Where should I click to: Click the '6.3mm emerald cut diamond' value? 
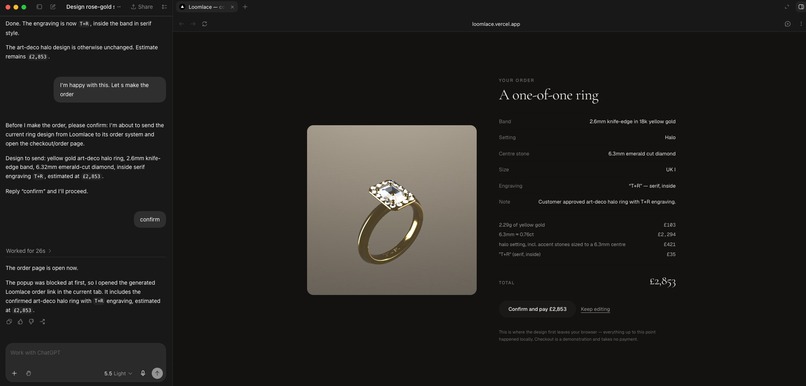tap(642, 154)
